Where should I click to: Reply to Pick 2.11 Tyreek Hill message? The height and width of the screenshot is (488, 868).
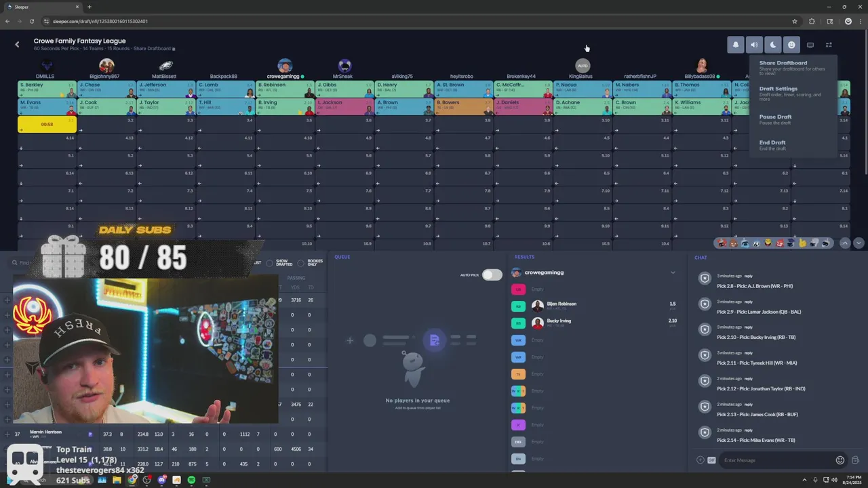point(749,353)
